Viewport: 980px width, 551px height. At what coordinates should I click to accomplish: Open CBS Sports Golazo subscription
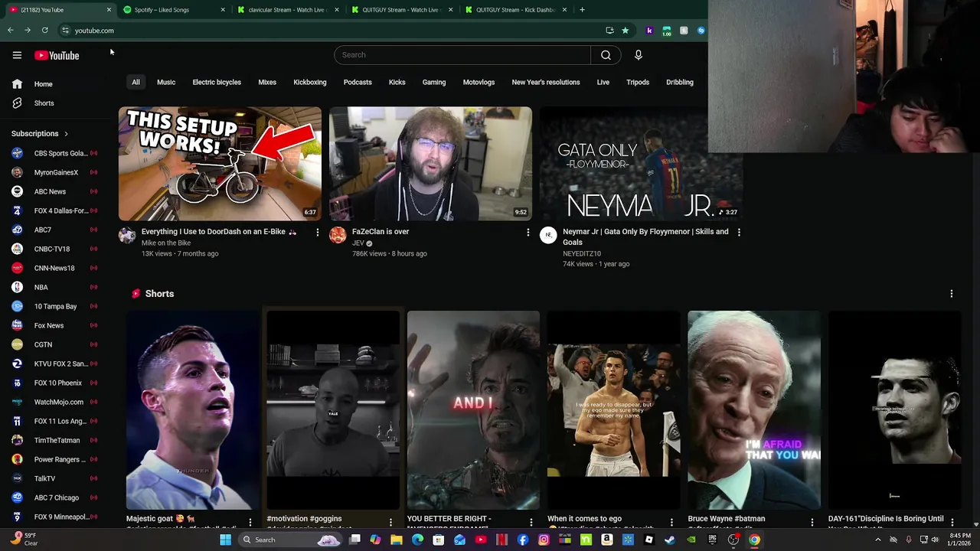tap(54, 153)
